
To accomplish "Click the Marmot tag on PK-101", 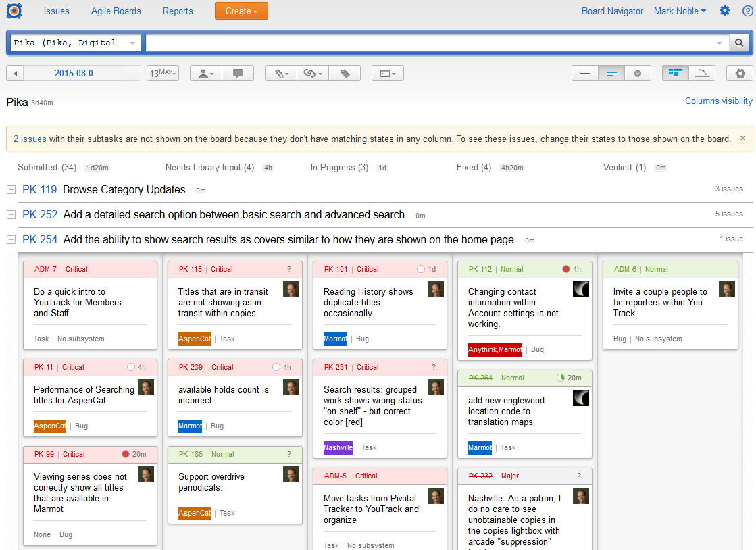I will (x=336, y=339).
